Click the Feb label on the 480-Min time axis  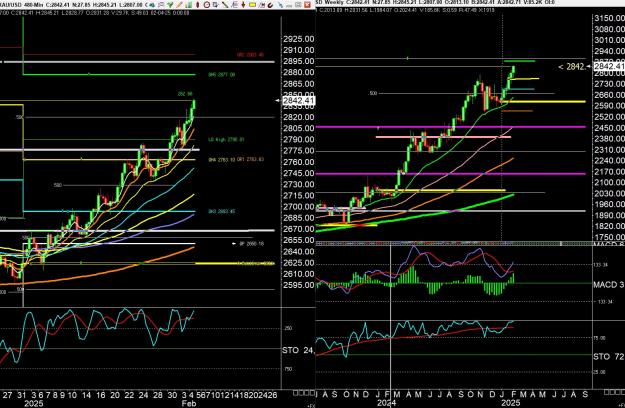188,403
